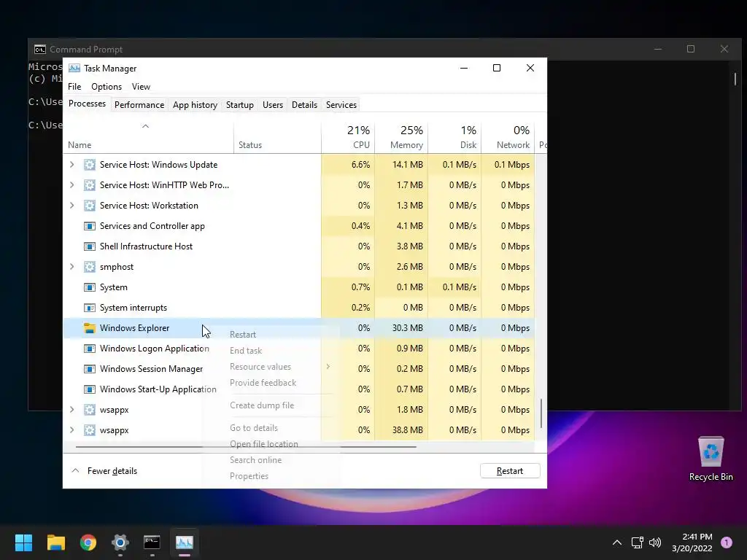Sort by the Network column header

(508, 138)
